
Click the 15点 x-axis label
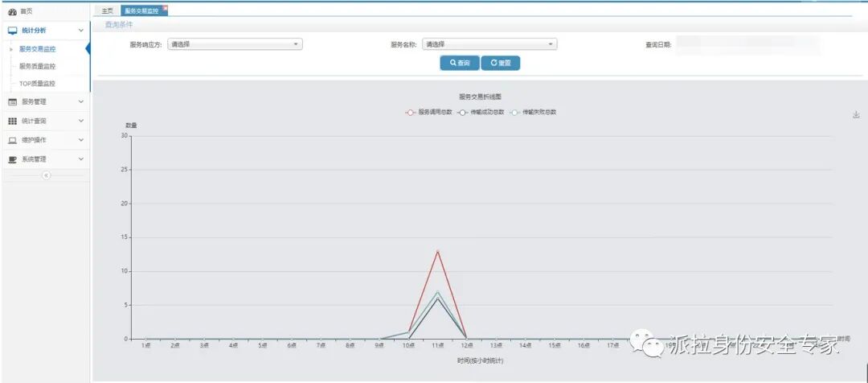click(554, 346)
